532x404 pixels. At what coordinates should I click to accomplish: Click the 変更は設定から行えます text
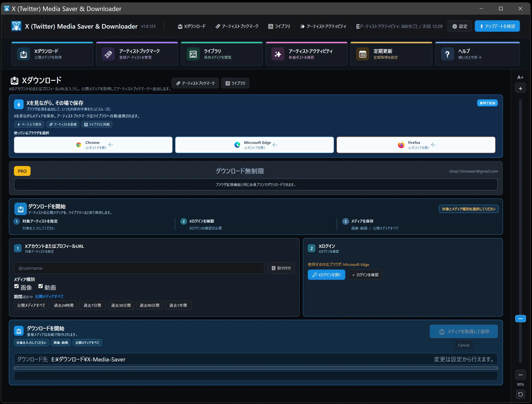point(464,359)
